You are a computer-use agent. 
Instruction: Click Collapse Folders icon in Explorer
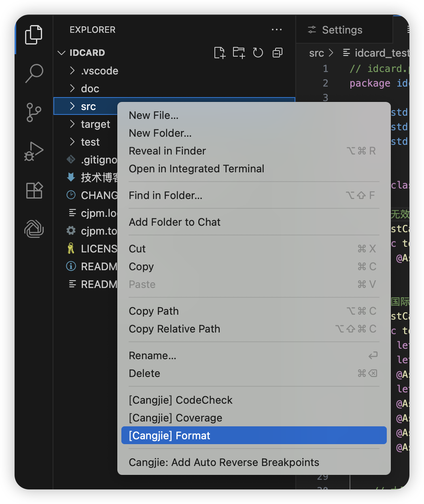pyautogui.click(x=278, y=53)
